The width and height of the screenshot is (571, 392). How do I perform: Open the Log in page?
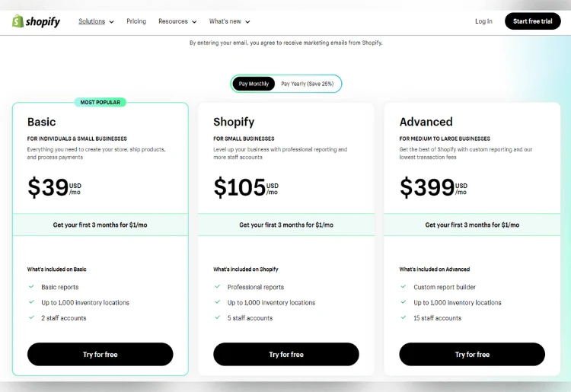click(x=483, y=21)
